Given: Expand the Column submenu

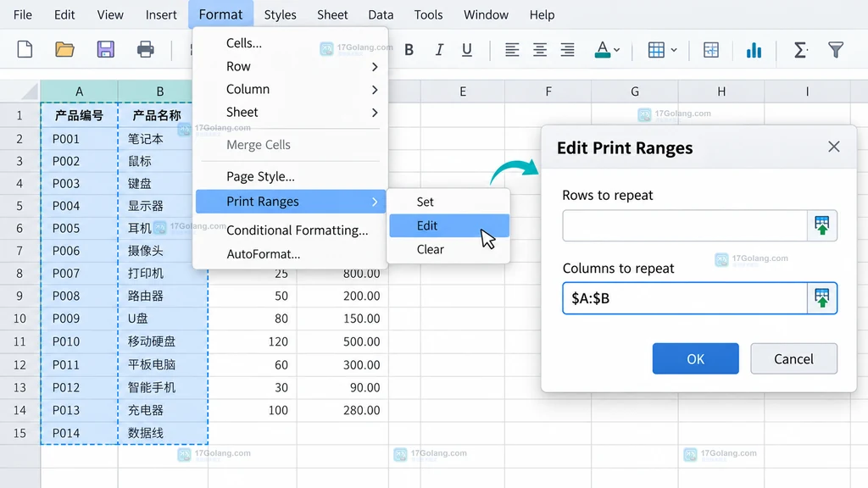Looking at the screenshot, I should pos(290,89).
